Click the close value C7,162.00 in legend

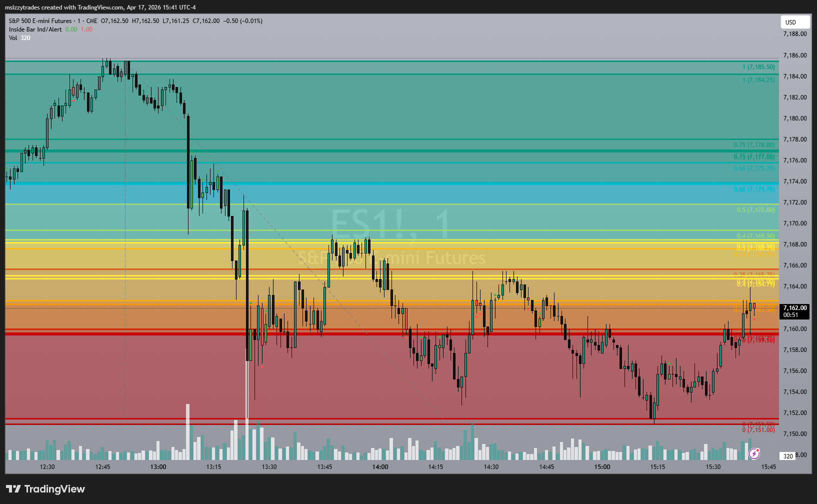click(206, 21)
